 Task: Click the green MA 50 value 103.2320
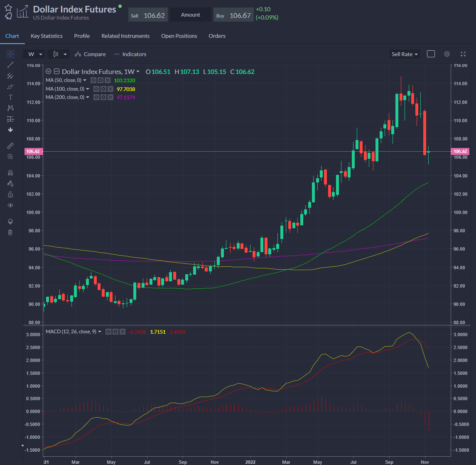[x=125, y=81]
